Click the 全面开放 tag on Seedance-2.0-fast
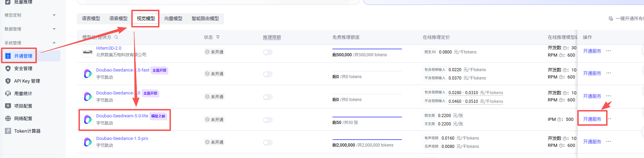 pos(159,70)
